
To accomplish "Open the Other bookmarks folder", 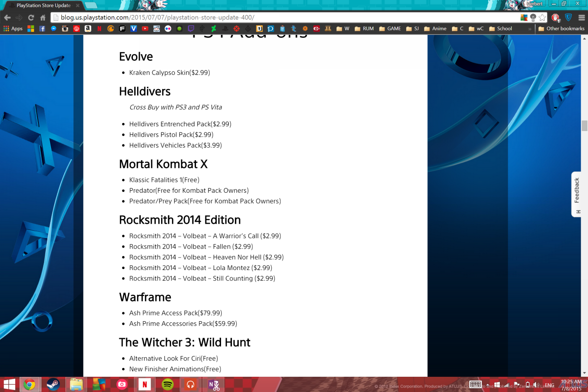I will point(562,29).
